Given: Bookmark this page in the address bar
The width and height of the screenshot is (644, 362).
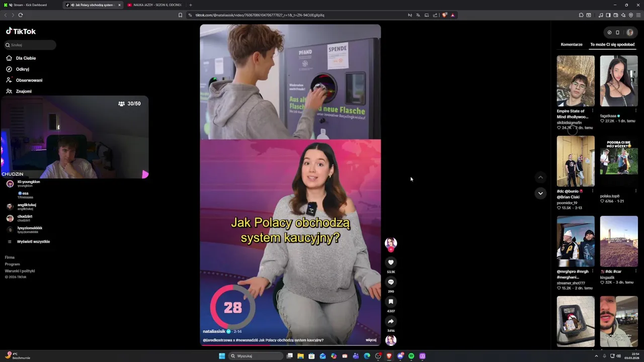Looking at the screenshot, I should [x=180, y=15].
